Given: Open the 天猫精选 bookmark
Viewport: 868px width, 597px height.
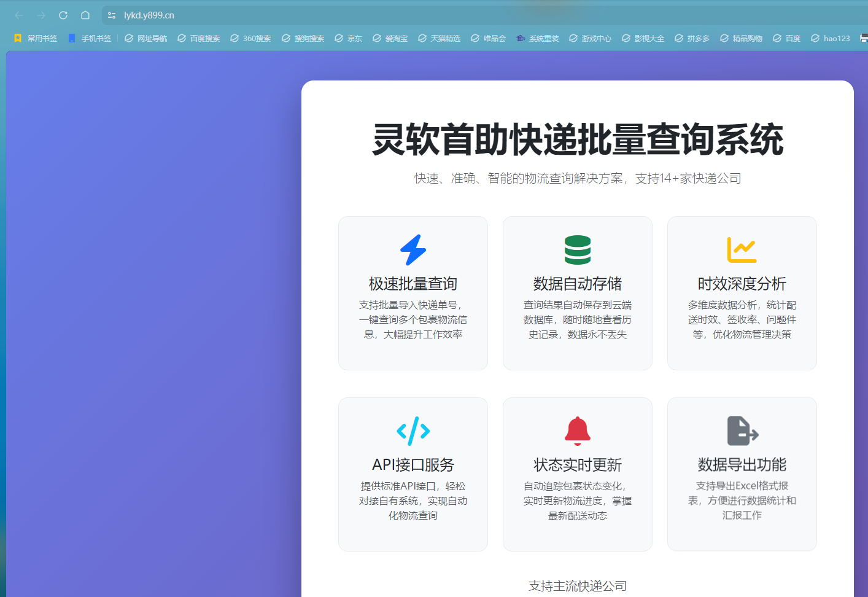Looking at the screenshot, I should pos(440,38).
